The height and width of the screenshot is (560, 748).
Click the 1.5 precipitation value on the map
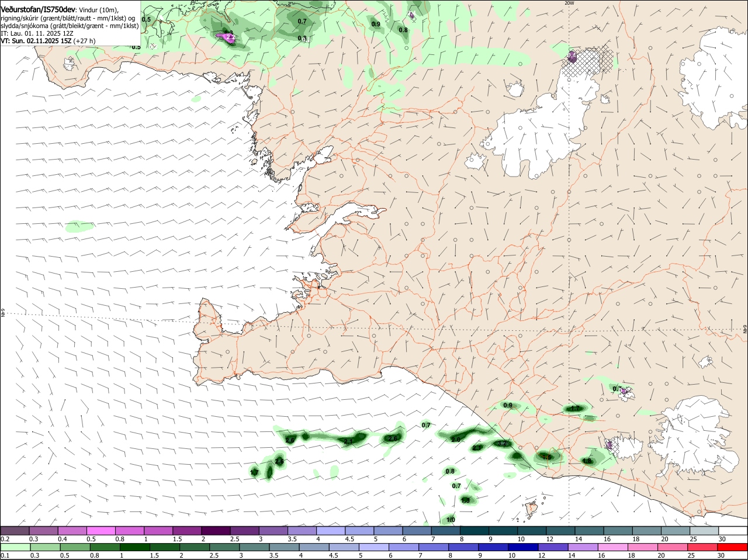click(547, 457)
